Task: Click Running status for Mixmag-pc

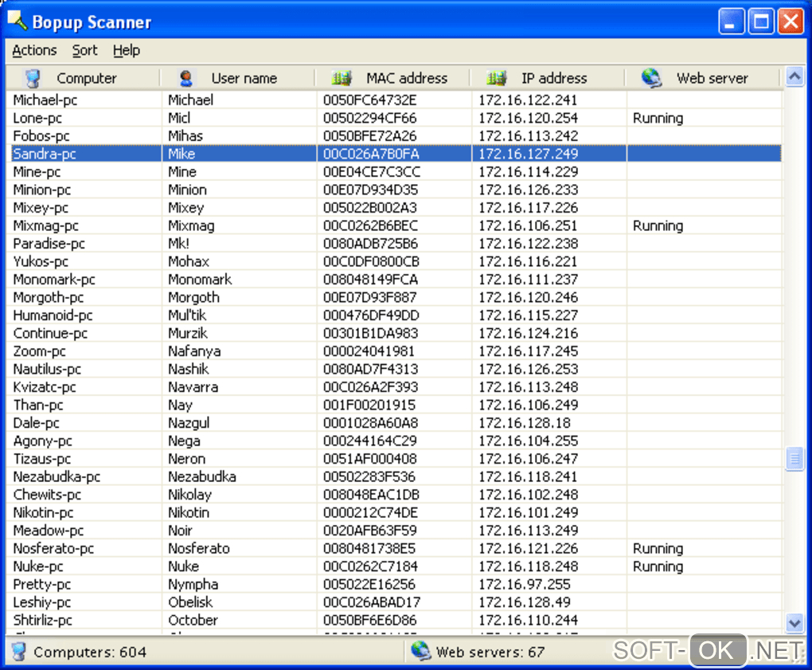Action: (x=658, y=226)
